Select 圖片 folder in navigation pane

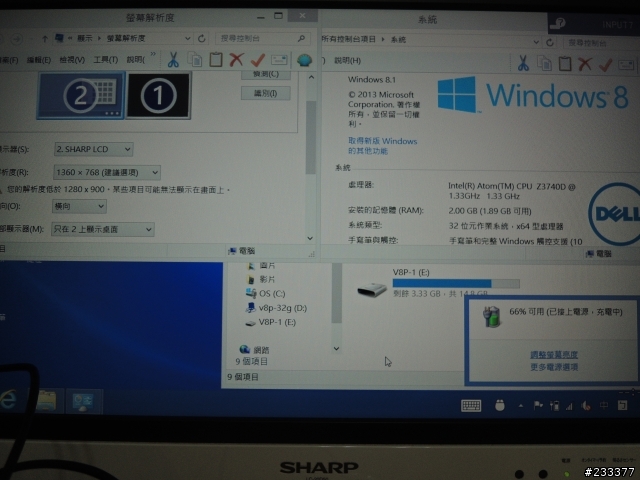[261, 265]
